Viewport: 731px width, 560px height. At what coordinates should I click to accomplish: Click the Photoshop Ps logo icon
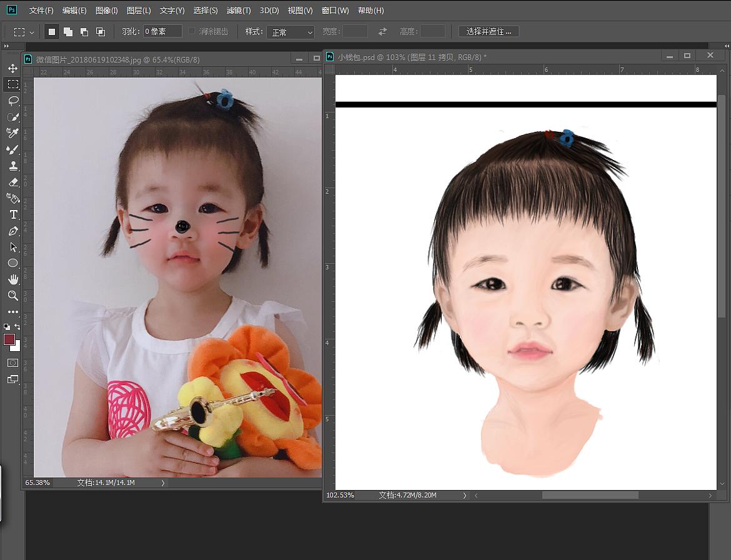(12, 9)
